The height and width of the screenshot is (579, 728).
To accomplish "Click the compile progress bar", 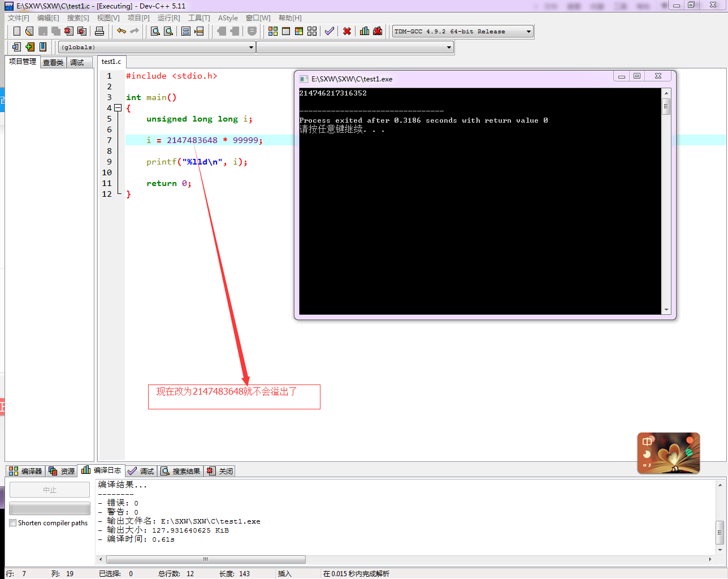I will tap(50, 508).
